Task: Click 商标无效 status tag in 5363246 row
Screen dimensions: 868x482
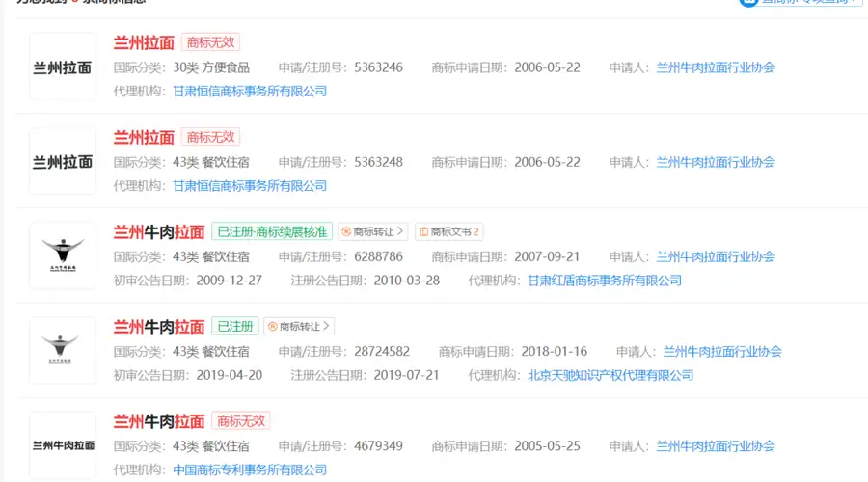Action: pyautogui.click(x=210, y=42)
